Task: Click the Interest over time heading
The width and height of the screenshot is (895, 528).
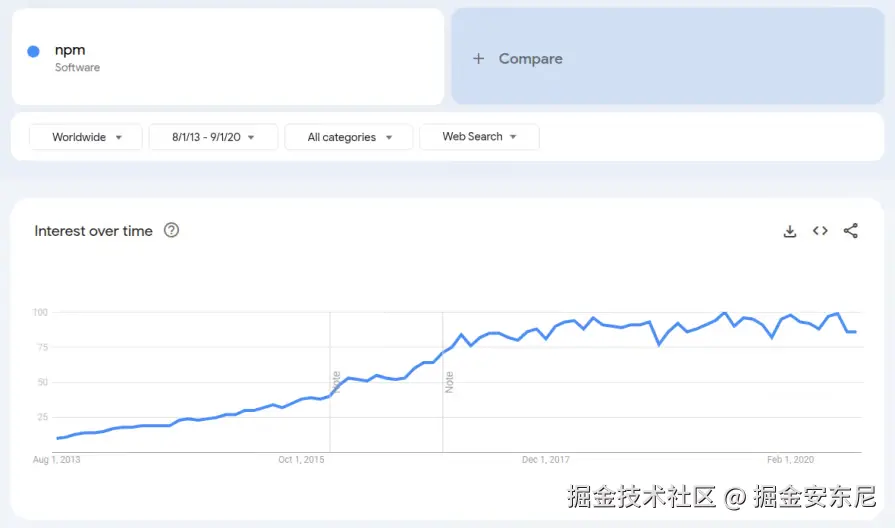Action: click(x=94, y=231)
